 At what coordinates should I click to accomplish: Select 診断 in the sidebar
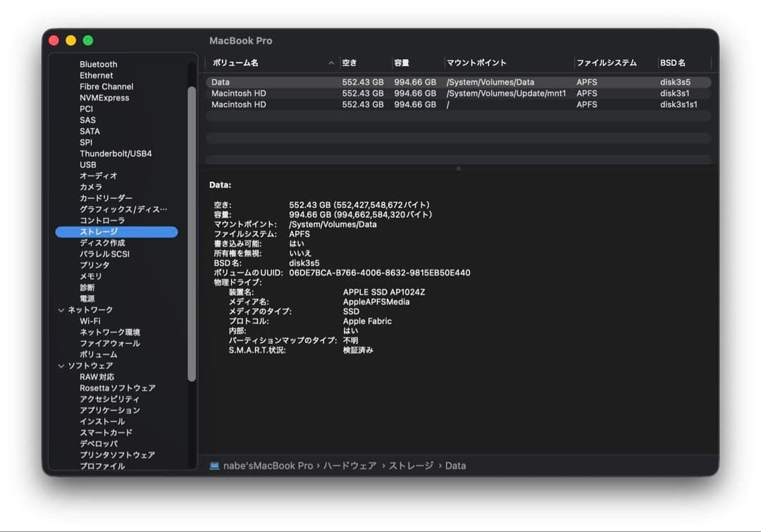[x=87, y=287]
